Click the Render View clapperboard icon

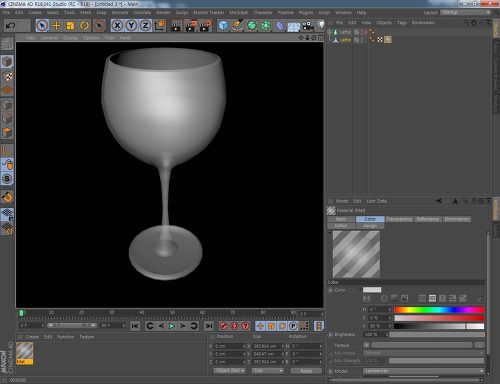[x=176, y=26]
